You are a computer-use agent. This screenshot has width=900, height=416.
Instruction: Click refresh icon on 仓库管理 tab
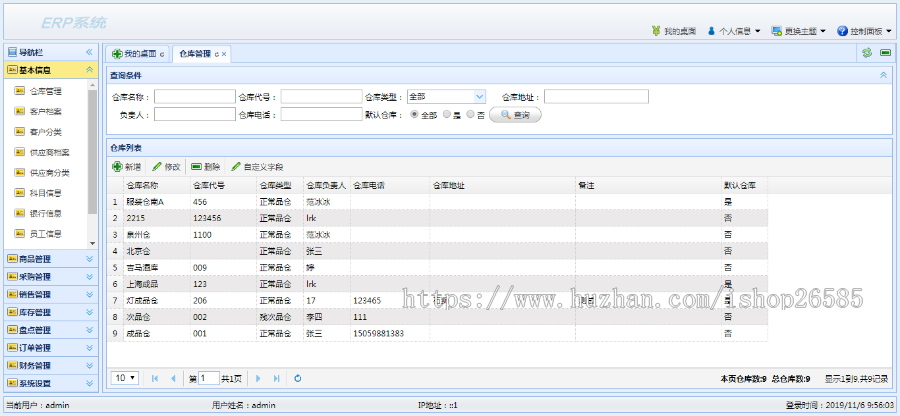coord(216,55)
